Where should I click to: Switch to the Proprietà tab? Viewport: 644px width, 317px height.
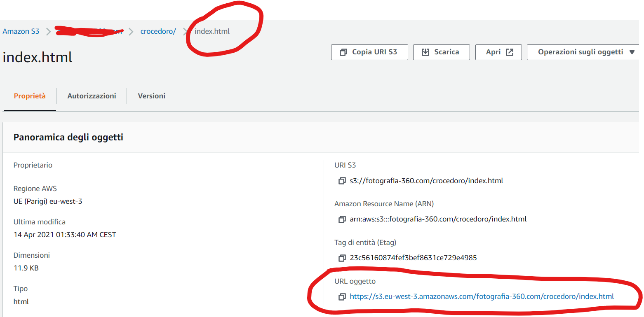point(30,96)
